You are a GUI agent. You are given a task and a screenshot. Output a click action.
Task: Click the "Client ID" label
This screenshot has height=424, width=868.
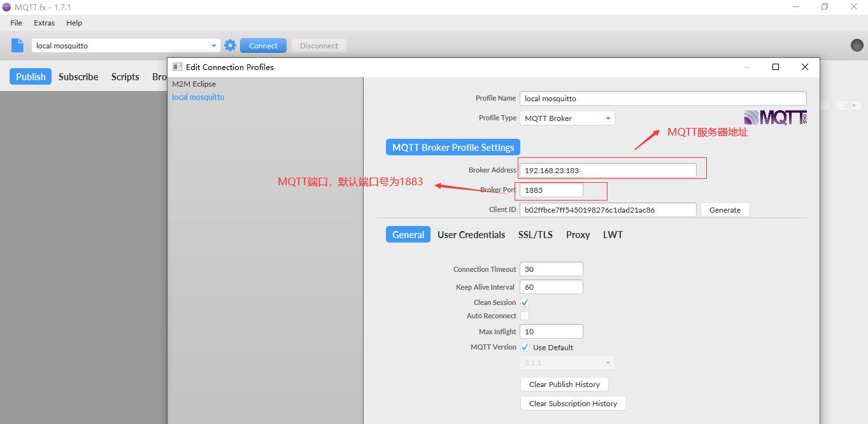point(502,210)
